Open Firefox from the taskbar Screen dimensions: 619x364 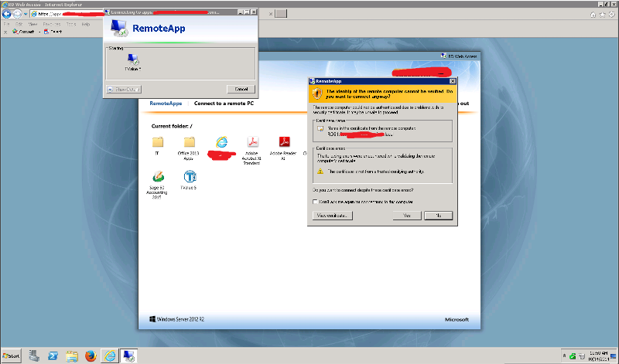point(91,355)
